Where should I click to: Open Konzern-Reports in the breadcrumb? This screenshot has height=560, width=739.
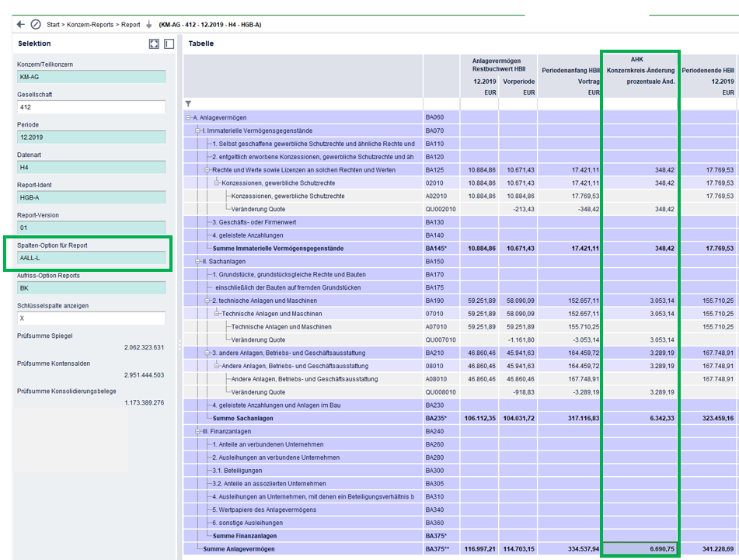click(x=91, y=25)
